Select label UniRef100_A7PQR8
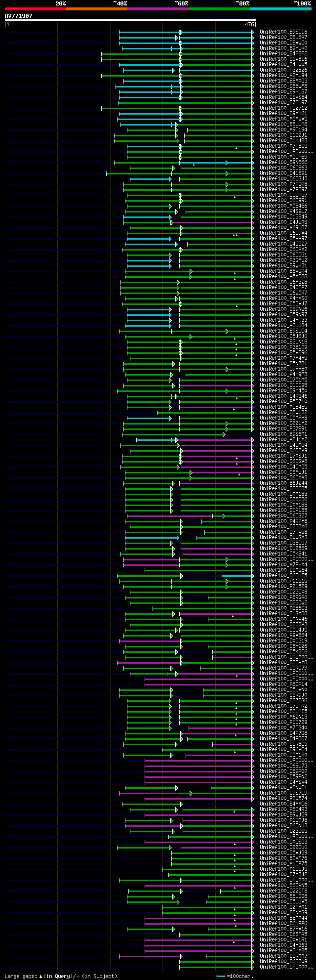The height and width of the screenshot is (980, 316). [x=283, y=184]
